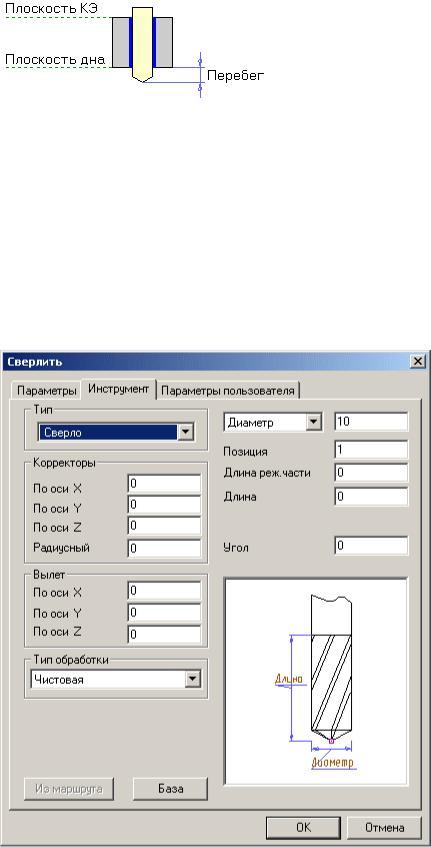Click the Из маршрута button

[70, 789]
